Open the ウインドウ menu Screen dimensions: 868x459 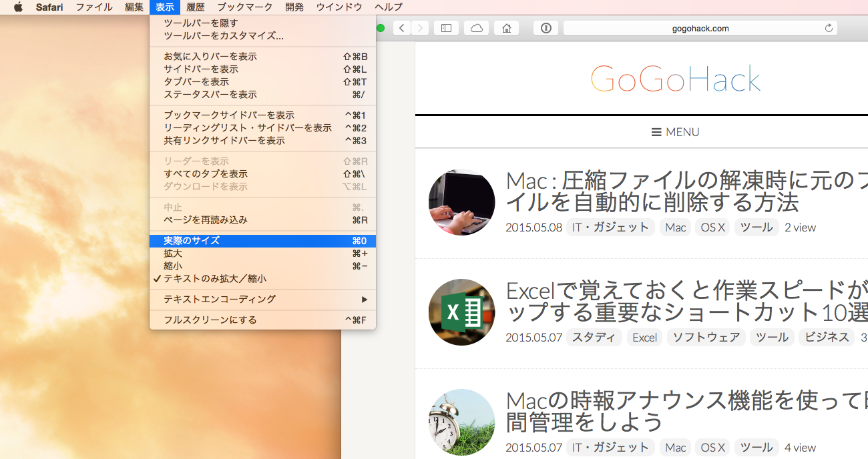coord(339,7)
